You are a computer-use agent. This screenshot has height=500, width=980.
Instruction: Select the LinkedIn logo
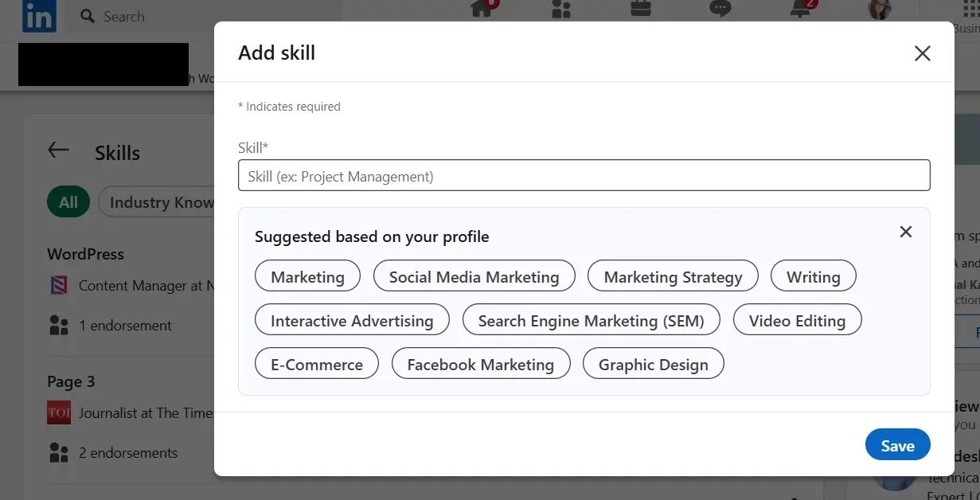coord(38,16)
